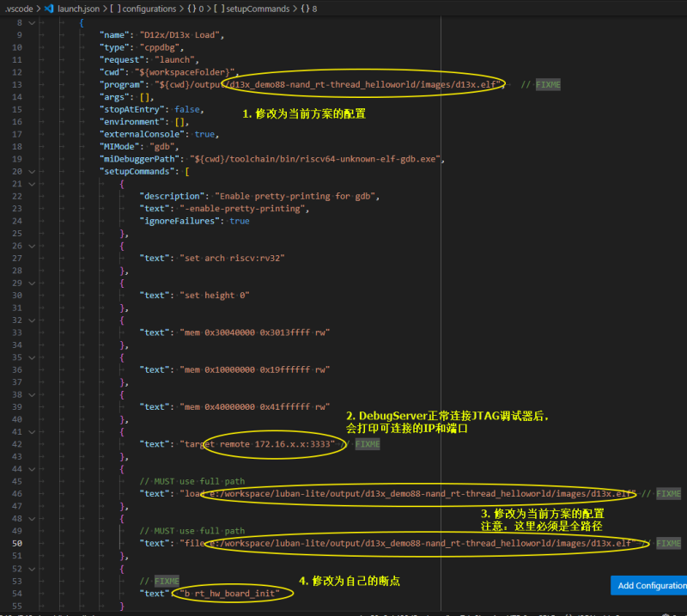687x616 pixels.
Task: Click "MUST use full path" comment on line 49
Action: [192, 531]
